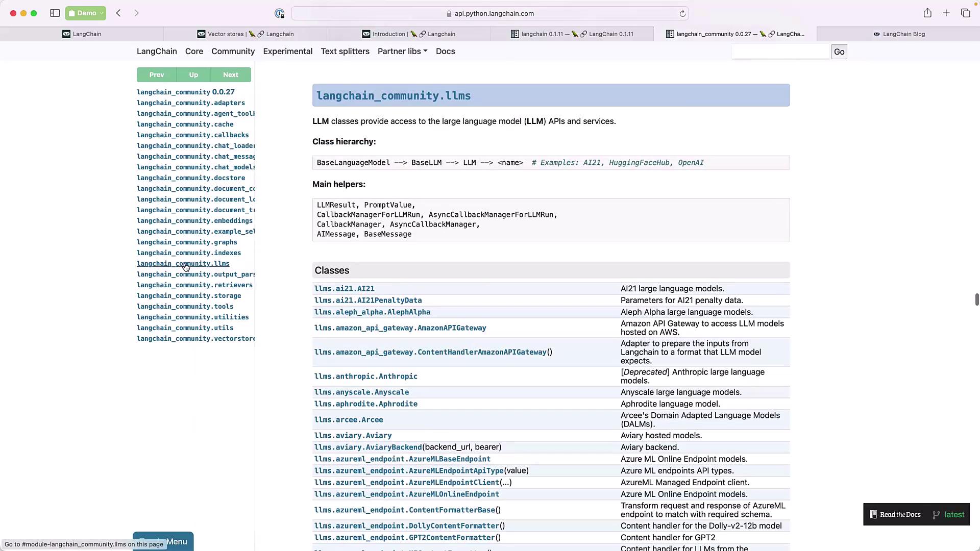Toggle the Safari sidebar icon

coord(55,13)
